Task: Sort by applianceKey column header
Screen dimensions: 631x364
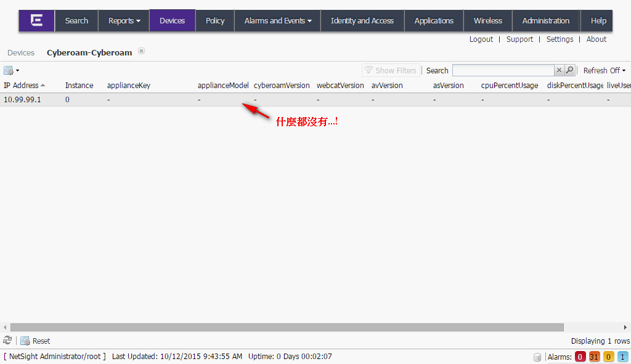Action: [x=129, y=85]
